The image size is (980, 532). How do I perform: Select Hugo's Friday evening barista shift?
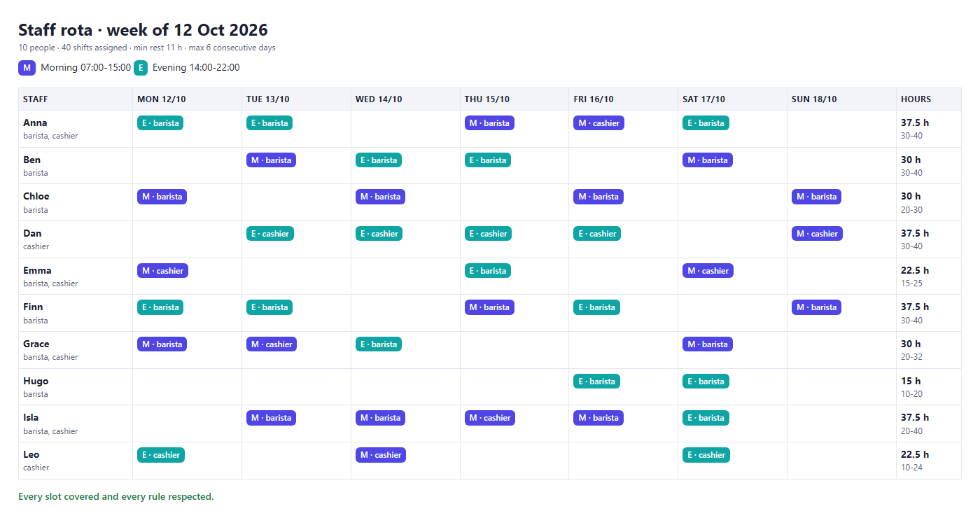point(596,381)
